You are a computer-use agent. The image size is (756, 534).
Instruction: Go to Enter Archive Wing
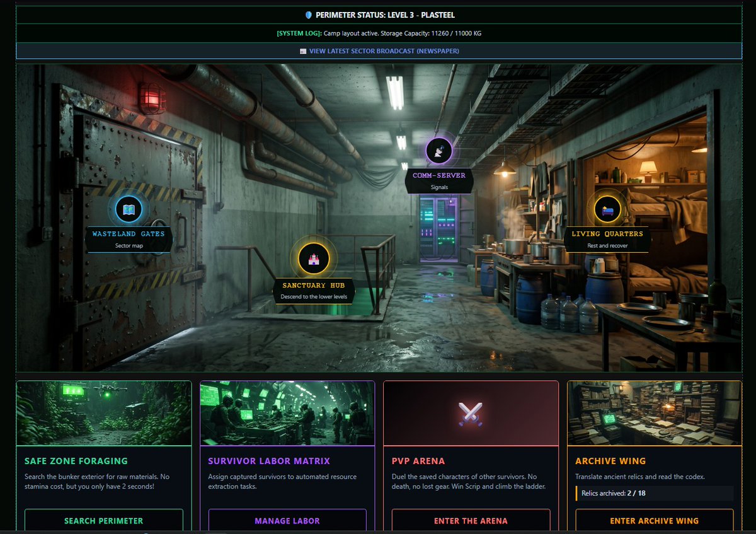point(655,521)
